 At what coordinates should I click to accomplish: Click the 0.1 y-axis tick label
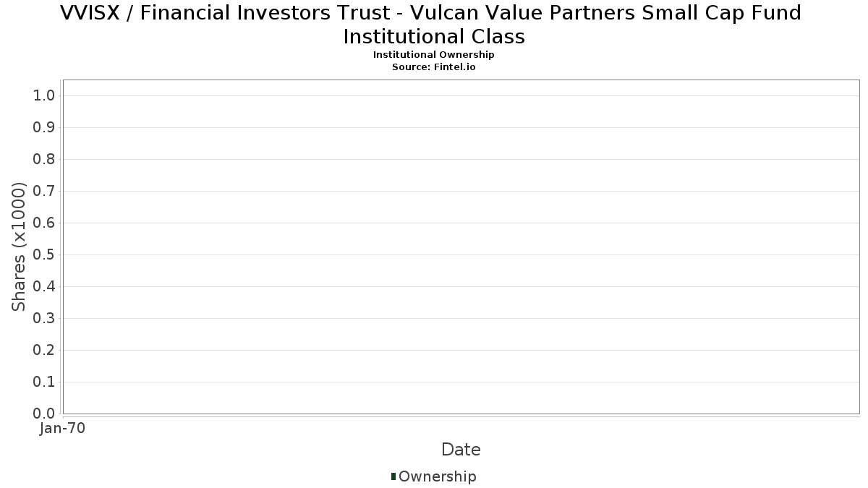pyautogui.click(x=44, y=382)
